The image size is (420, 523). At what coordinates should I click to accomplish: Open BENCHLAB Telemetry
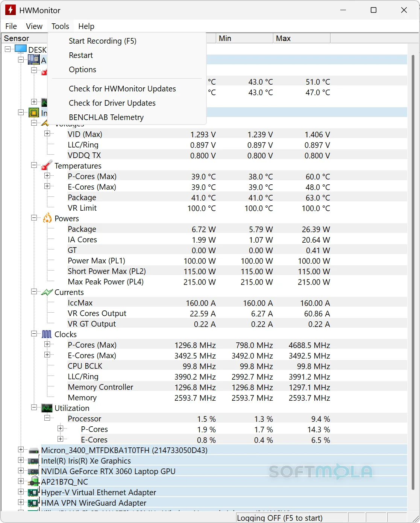(x=127, y=117)
